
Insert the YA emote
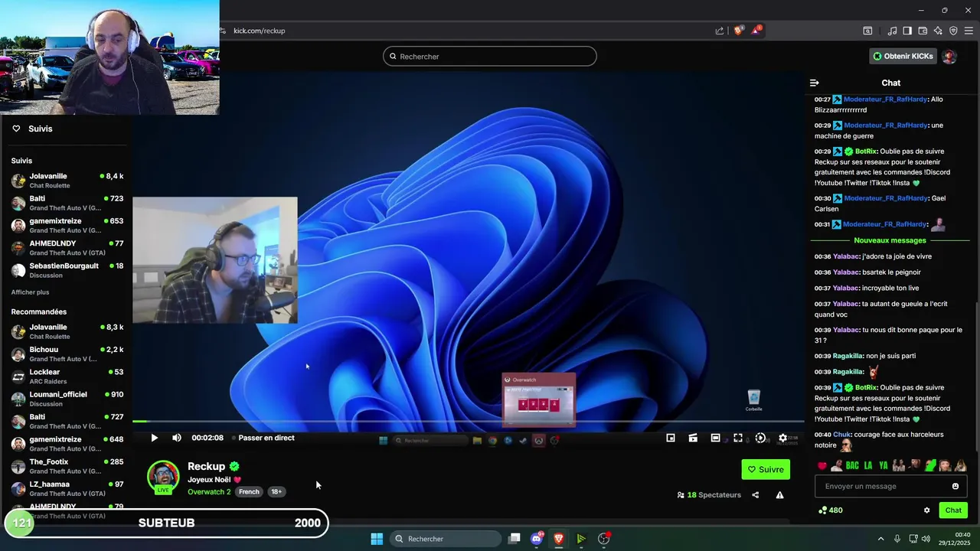click(x=884, y=465)
